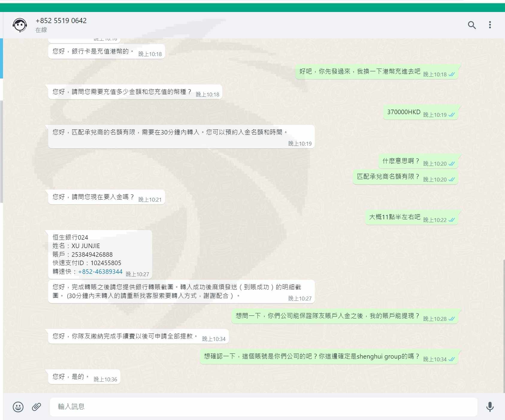Select message 你隊友繳納完成手續費以後可申請全部提款
The width and height of the screenshot is (505, 420).
click(x=138, y=336)
